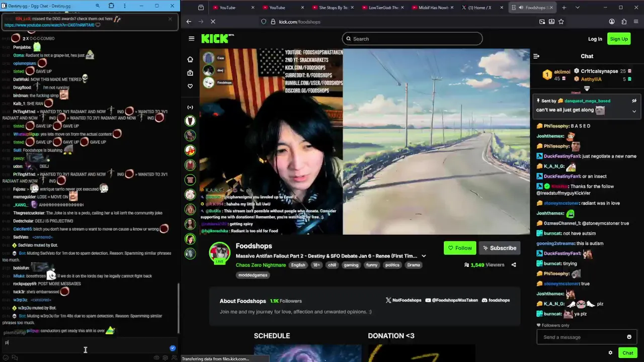Open Chaos Zero Nightmare category link

pyautogui.click(x=261, y=265)
